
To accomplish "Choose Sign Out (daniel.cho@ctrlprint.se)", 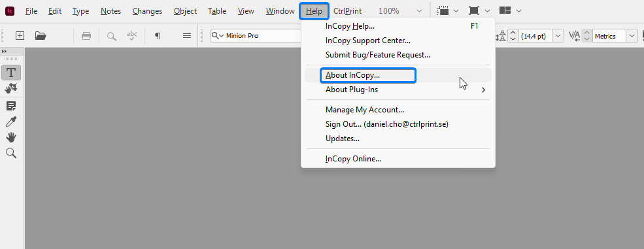I will point(398,124).
